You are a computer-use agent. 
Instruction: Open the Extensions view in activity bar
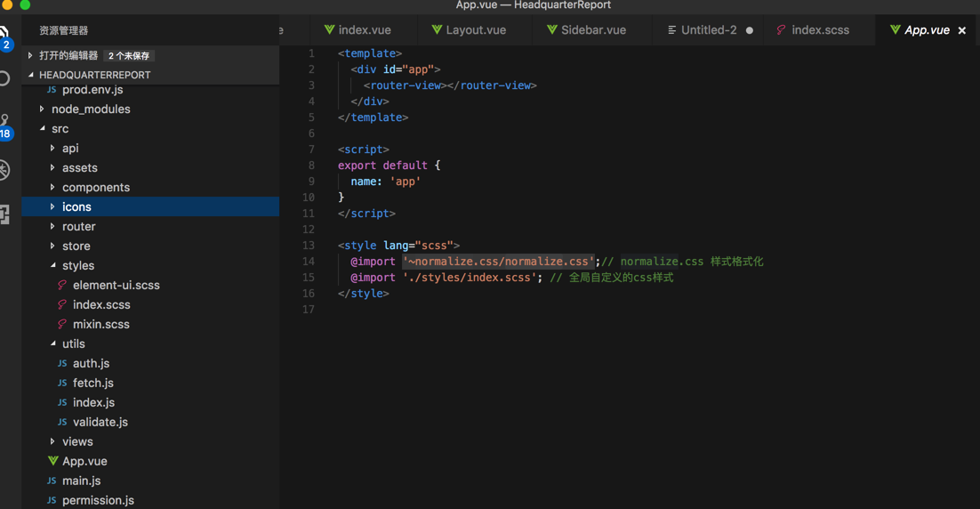(x=4, y=214)
